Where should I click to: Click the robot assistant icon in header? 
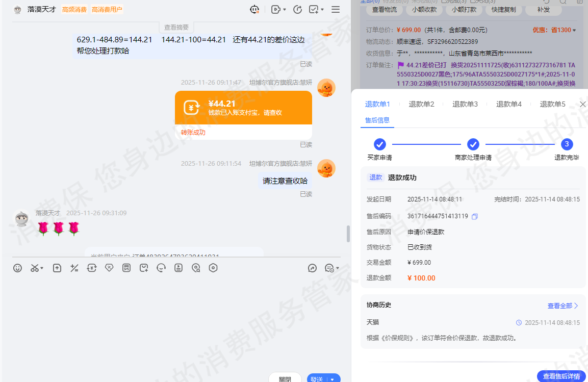pyautogui.click(x=254, y=9)
